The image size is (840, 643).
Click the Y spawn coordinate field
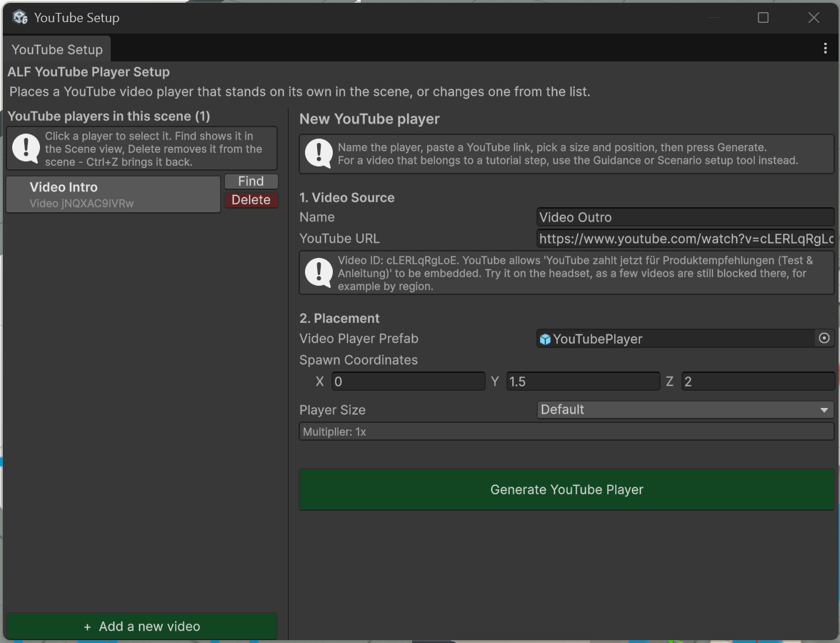(x=583, y=382)
